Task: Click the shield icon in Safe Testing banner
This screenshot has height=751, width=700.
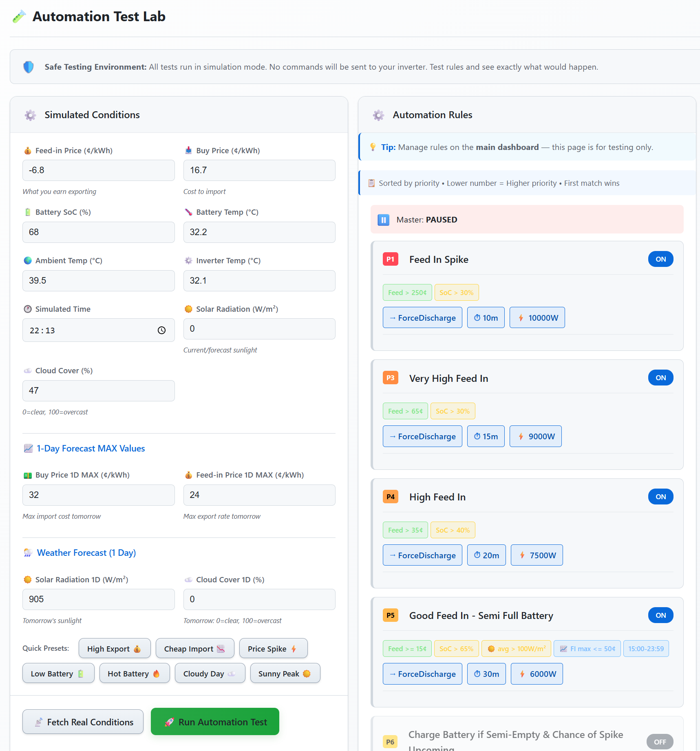Action: point(28,66)
